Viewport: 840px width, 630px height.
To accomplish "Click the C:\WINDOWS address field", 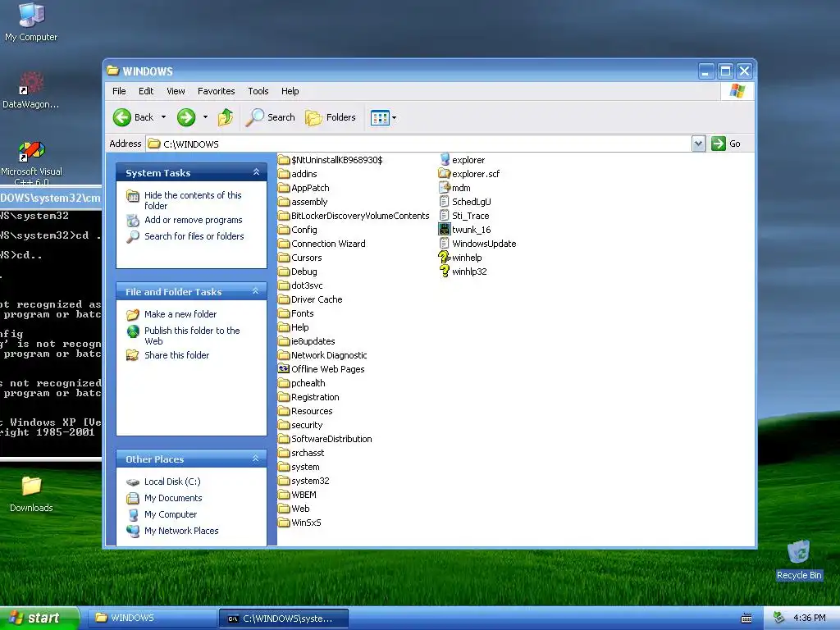I will [419, 144].
